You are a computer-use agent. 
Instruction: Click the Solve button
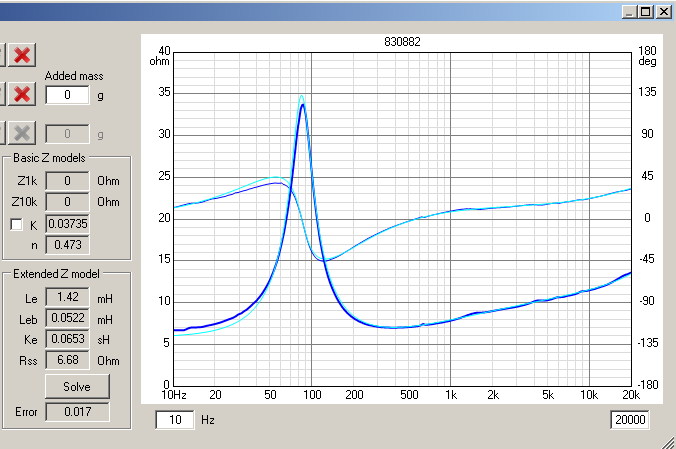77,386
